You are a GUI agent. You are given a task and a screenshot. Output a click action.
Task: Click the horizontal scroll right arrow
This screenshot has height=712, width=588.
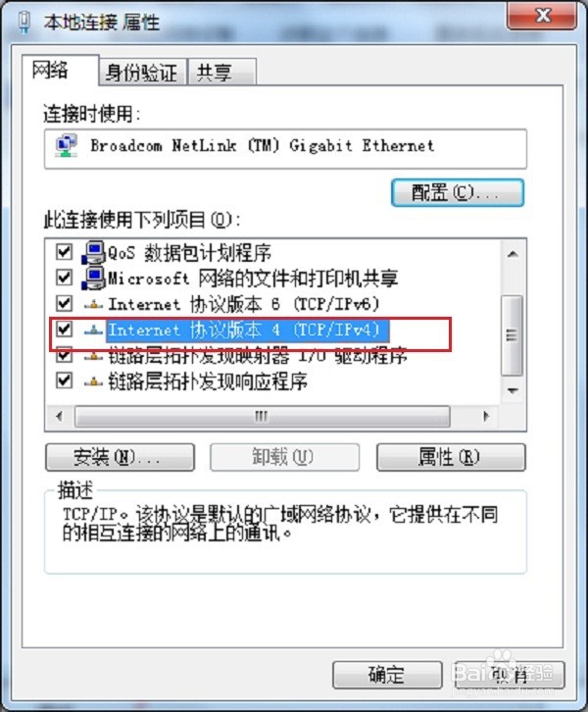click(x=486, y=416)
